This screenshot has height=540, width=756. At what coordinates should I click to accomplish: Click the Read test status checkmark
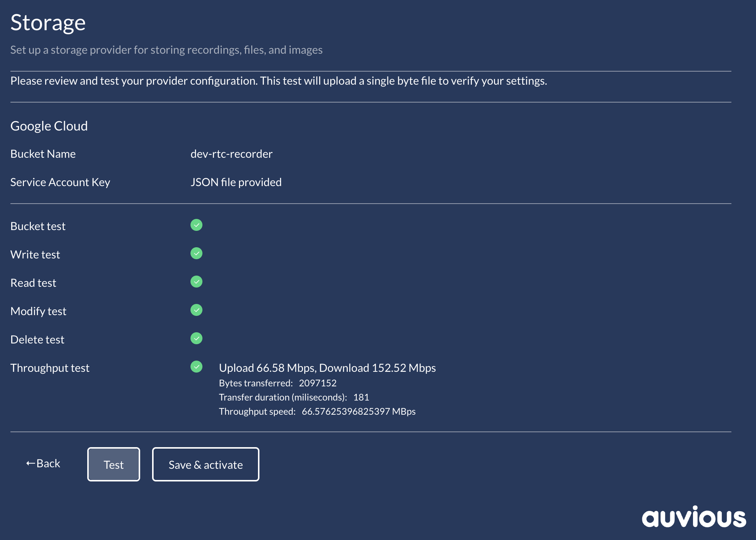196,282
